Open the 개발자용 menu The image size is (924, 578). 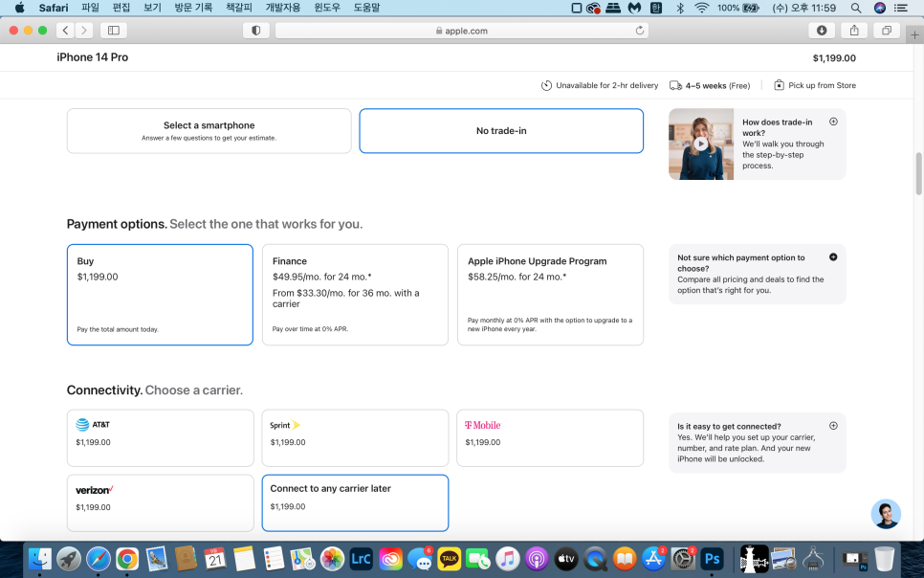(283, 8)
